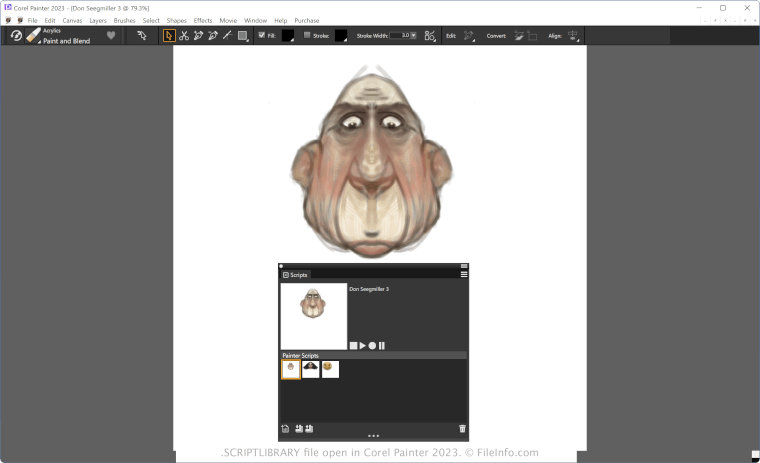Select the rectangle shape tool icon

pos(242,35)
